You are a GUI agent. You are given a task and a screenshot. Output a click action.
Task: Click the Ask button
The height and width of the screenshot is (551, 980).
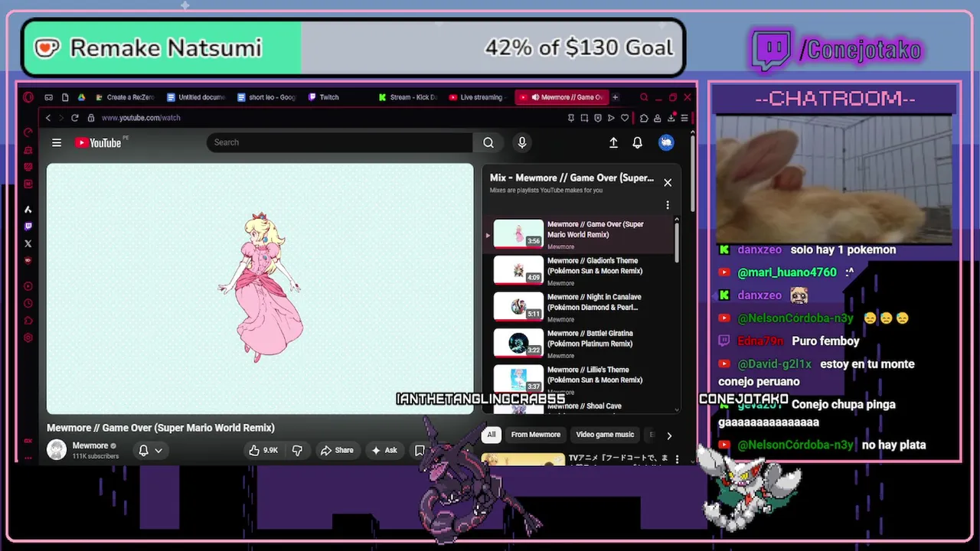(384, 450)
